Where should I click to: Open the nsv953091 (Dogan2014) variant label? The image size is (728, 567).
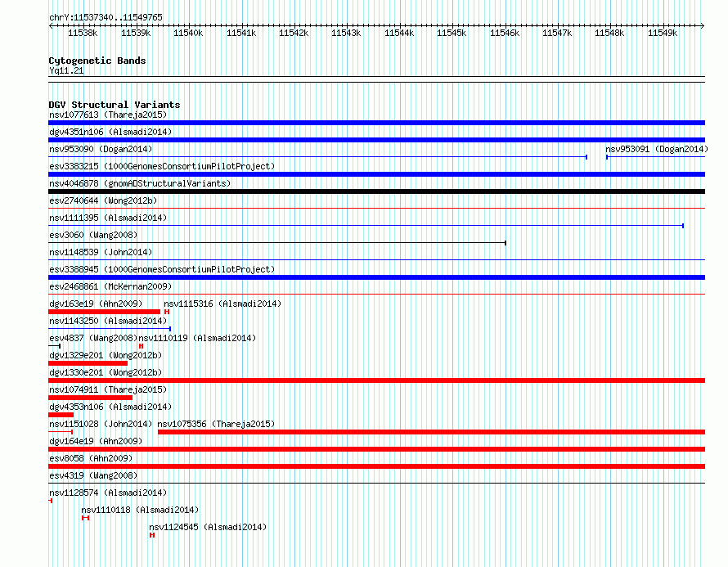[x=657, y=149]
